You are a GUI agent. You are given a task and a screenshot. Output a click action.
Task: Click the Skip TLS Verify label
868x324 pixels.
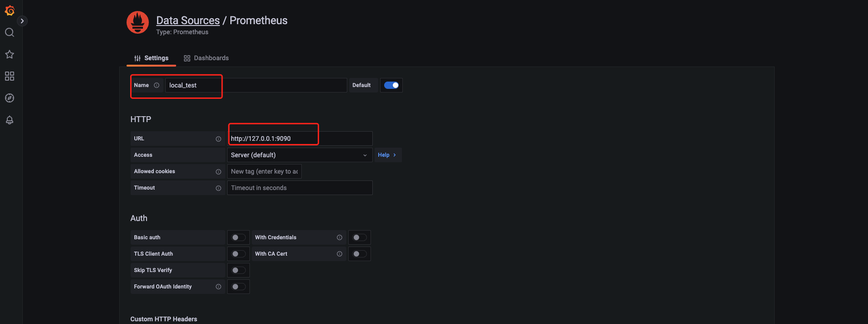coord(153,270)
